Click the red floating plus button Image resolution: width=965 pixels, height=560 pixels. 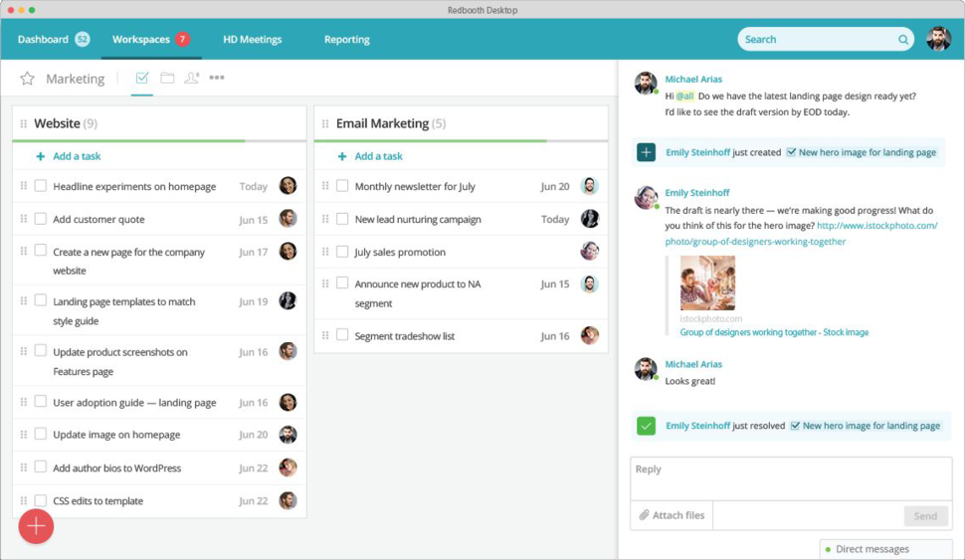click(x=36, y=526)
